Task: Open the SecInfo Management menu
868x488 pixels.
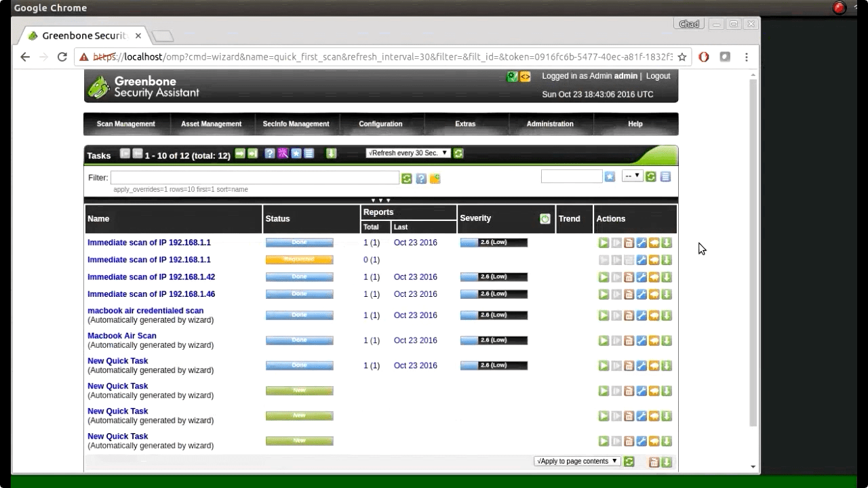Action: [296, 124]
